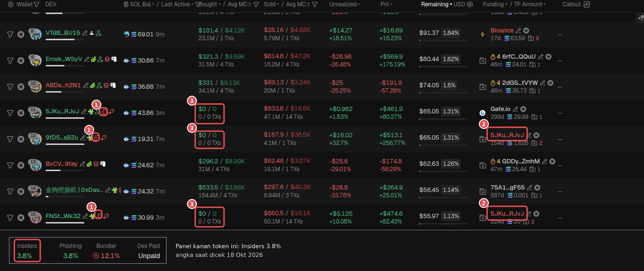Click the Gate.io exchange logo icon

tap(483, 113)
